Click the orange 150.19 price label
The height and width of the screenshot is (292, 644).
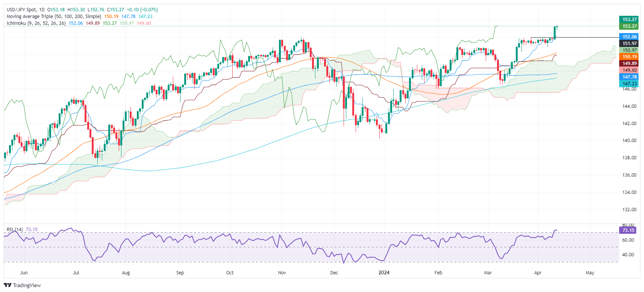[629, 57]
